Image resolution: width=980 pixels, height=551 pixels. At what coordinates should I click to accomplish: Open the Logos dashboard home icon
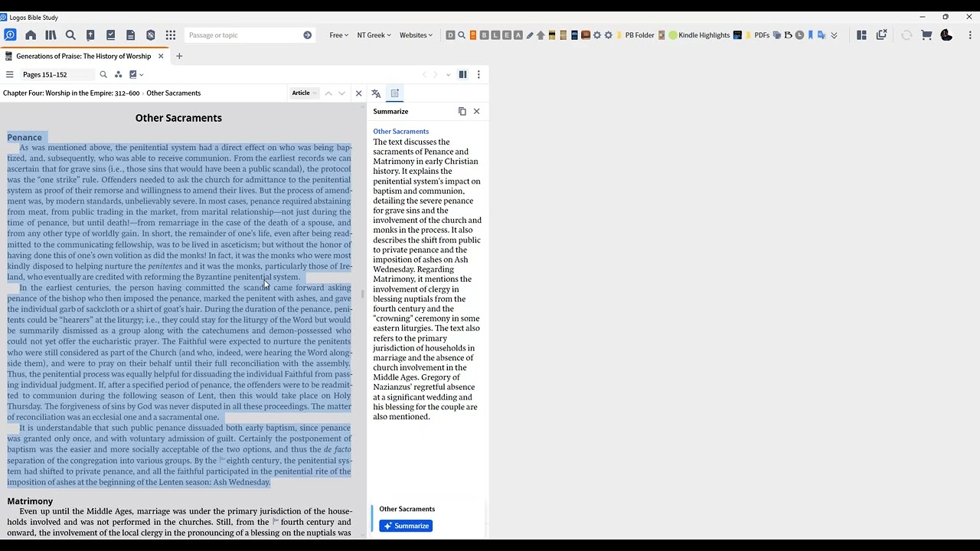31,35
